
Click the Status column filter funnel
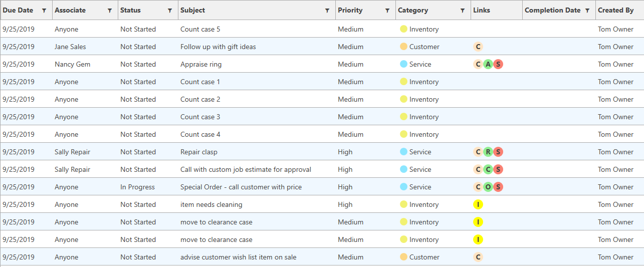click(x=170, y=11)
